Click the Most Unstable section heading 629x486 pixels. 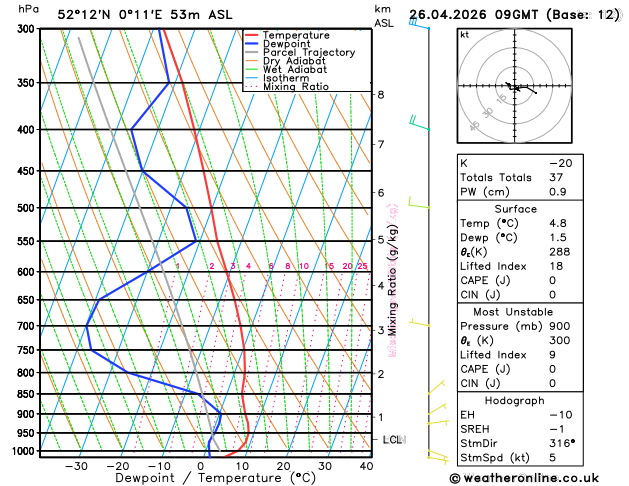(x=513, y=312)
